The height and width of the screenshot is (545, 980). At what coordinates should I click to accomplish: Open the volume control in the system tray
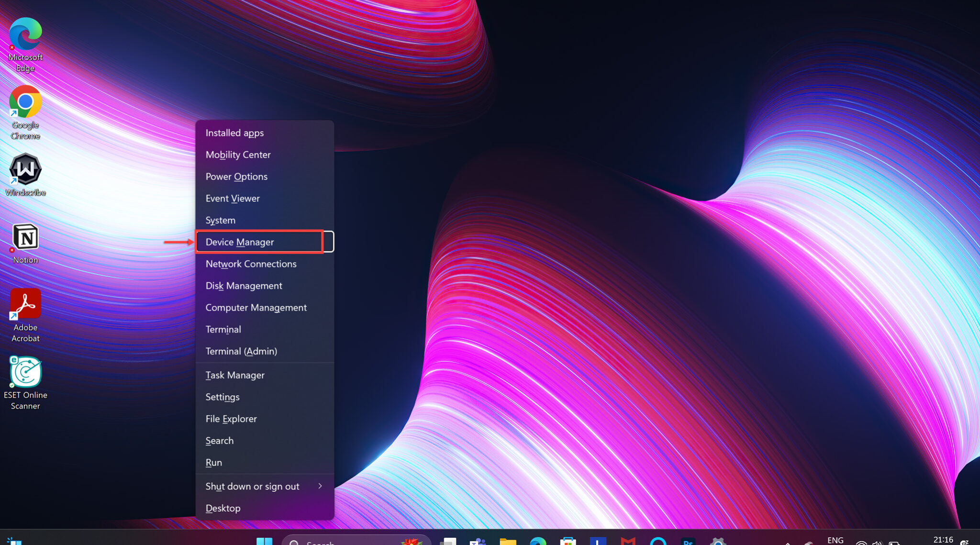click(877, 541)
